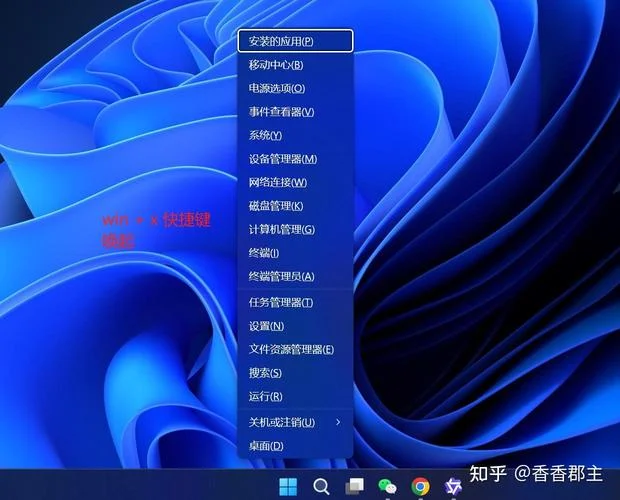Select 关机或注销(U) menu item

[x=295, y=422]
